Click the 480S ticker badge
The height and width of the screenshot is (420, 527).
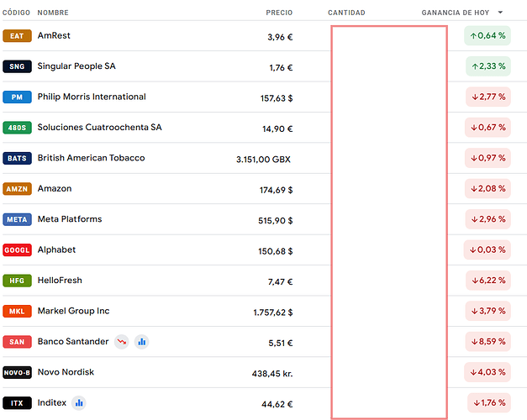(17, 128)
